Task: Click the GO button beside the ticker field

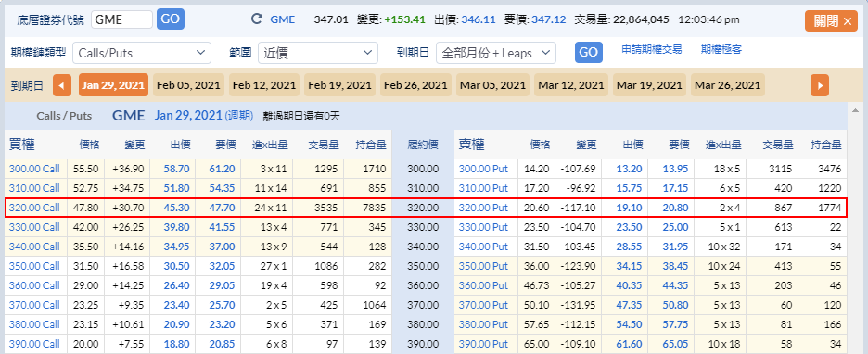Action: click(171, 19)
